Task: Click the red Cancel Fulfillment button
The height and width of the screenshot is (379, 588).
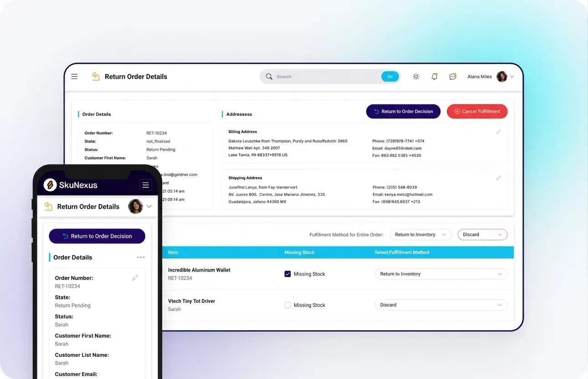Action: tap(477, 112)
